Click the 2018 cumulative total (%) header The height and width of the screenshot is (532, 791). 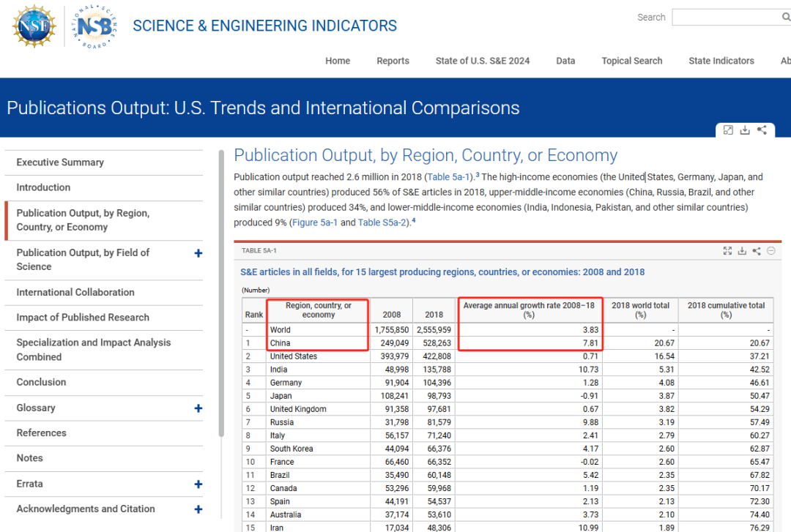[726, 310]
